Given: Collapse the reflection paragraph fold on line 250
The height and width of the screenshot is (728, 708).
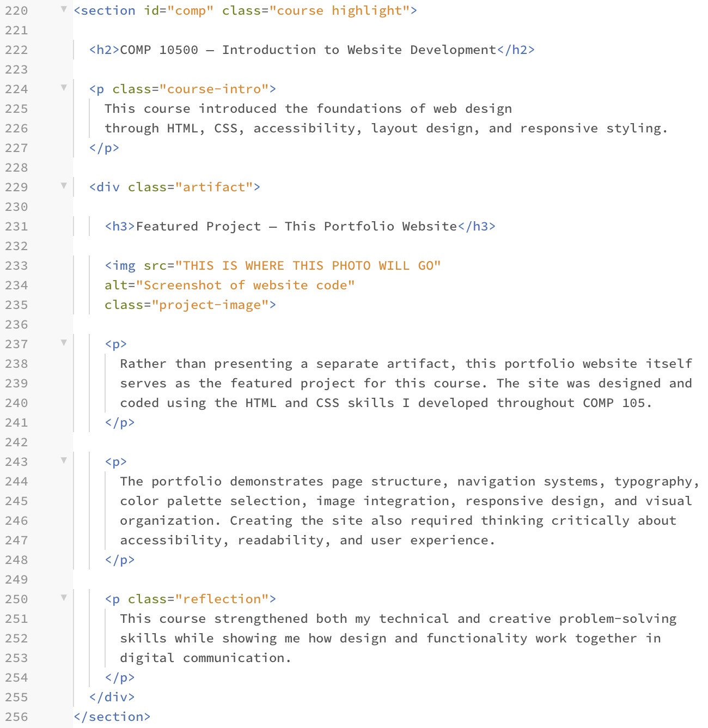Looking at the screenshot, I should (64, 597).
